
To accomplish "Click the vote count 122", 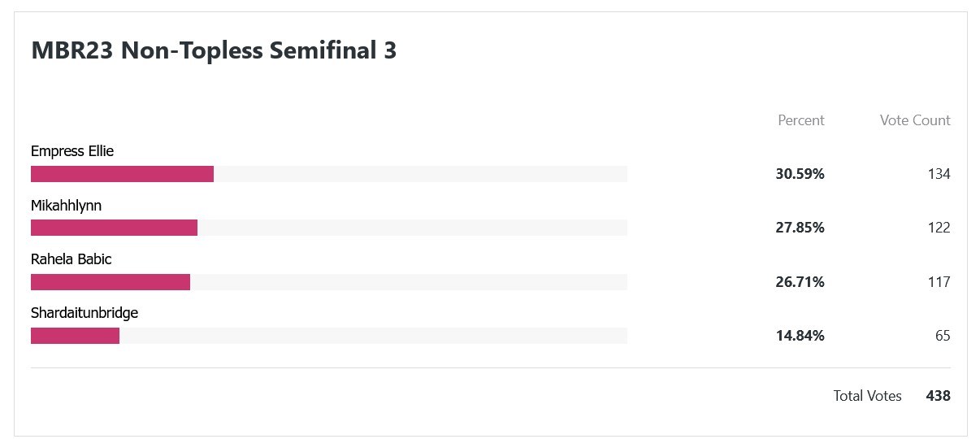I will (939, 228).
